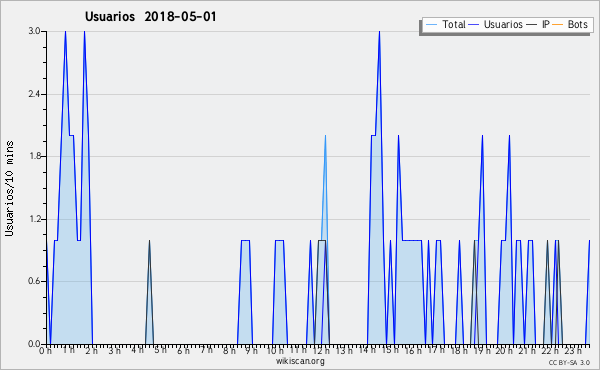The width and height of the screenshot is (600, 370).
Task: Click the '14 h' x-axis label
Action: 367,350
